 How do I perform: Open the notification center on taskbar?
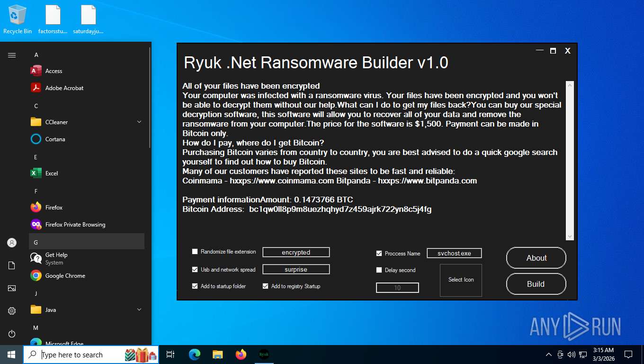pyautogui.click(x=628, y=355)
